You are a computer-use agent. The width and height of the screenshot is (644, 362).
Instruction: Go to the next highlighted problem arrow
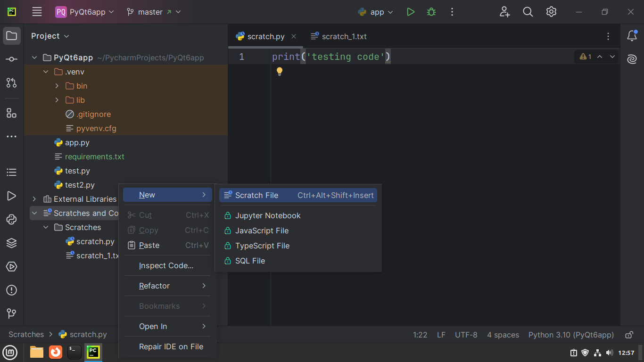612,57
